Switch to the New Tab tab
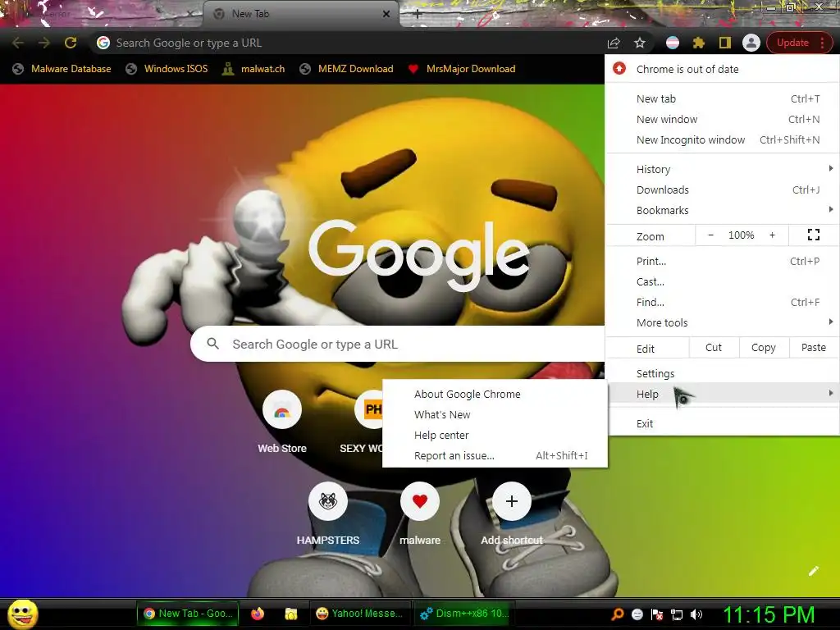This screenshot has width=840, height=630. click(301, 14)
